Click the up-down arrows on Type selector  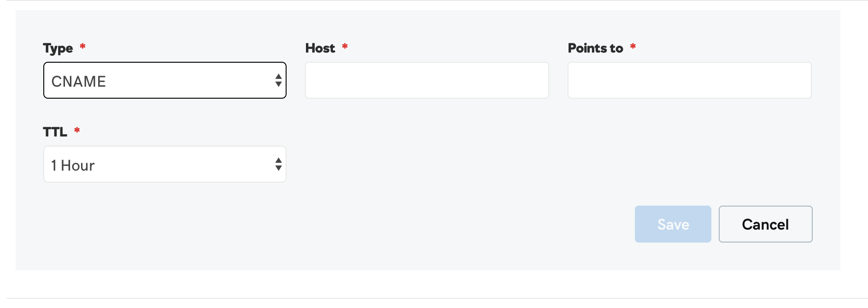[x=278, y=81]
